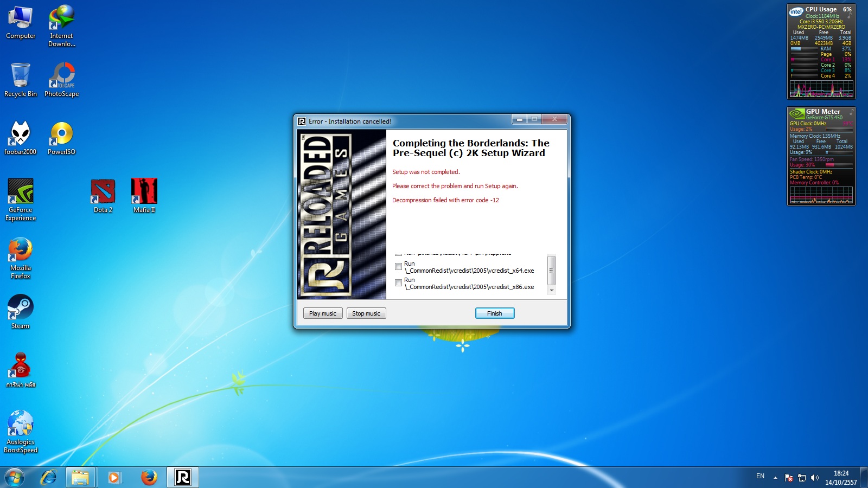Click the "Fan Speed: 1350rpm" reading

pyautogui.click(x=812, y=159)
